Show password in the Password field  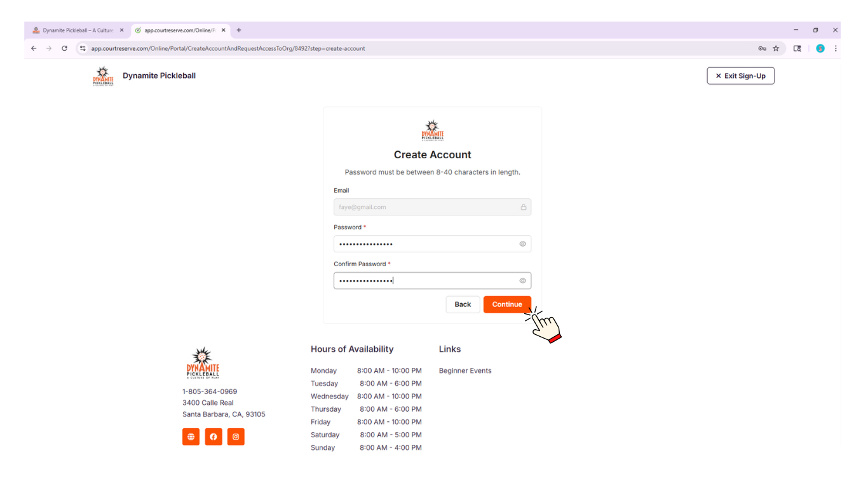522,244
